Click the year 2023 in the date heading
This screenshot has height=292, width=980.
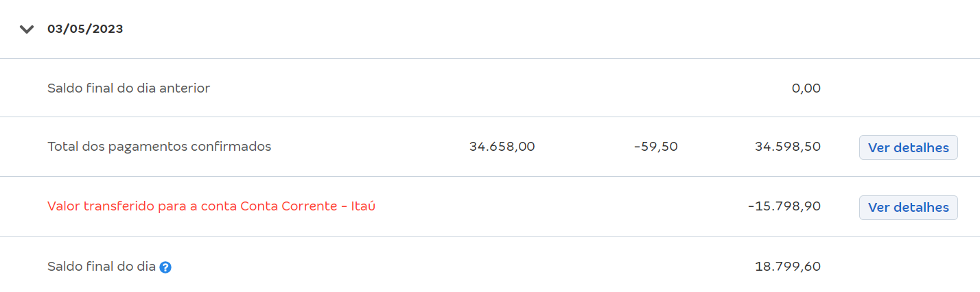click(x=107, y=29)
